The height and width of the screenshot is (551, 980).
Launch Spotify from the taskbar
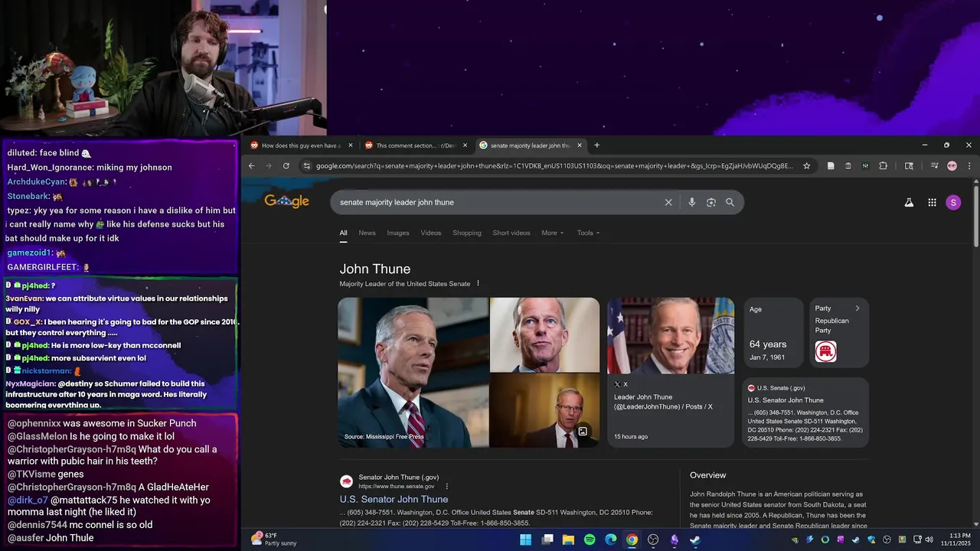(x=590, y=540)
